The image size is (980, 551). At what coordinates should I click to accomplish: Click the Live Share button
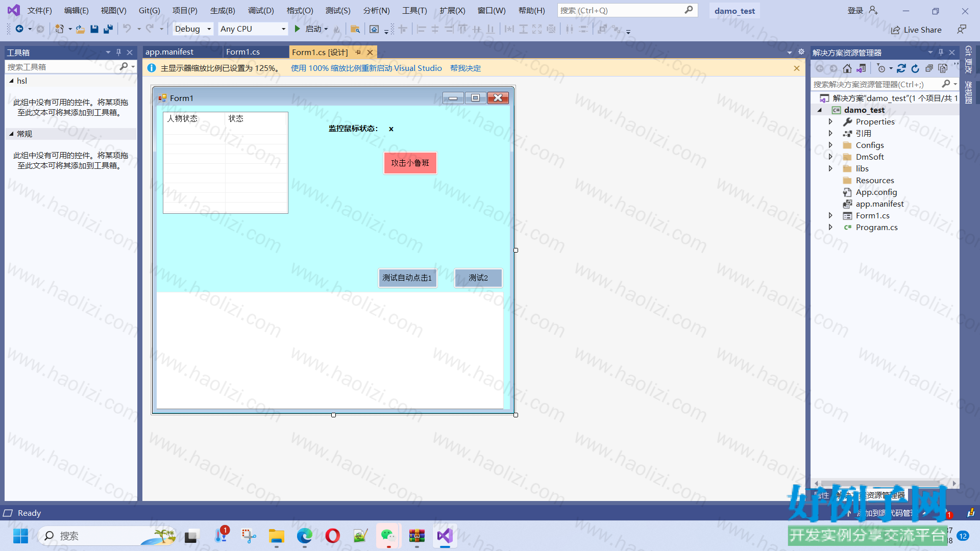[916, 30]
